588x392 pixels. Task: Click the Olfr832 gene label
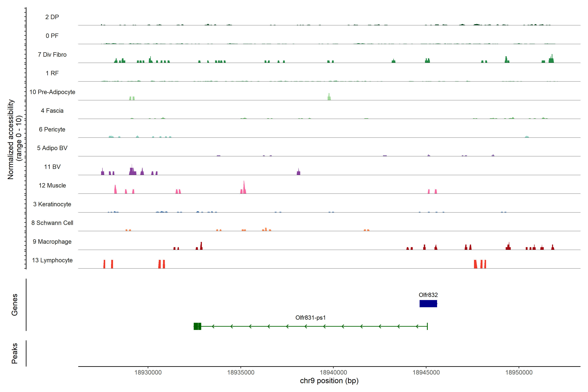[428, 295]
